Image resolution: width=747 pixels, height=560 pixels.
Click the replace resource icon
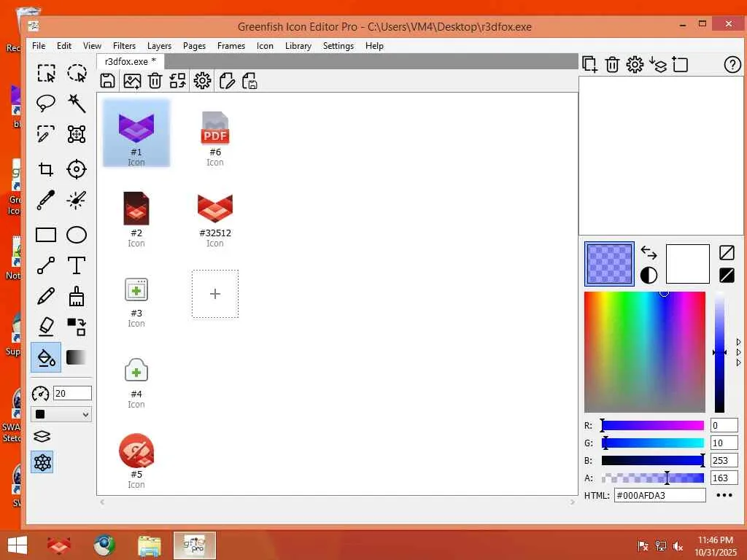click(178, 80)
